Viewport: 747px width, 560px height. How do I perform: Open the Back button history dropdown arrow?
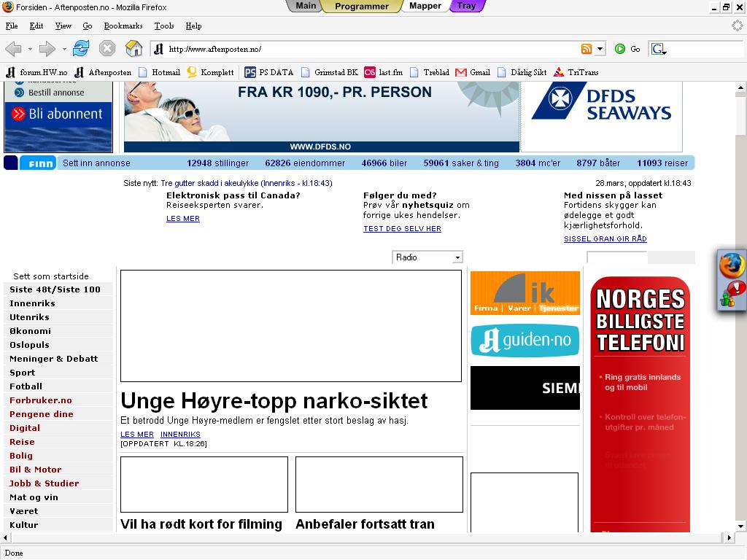30,50
